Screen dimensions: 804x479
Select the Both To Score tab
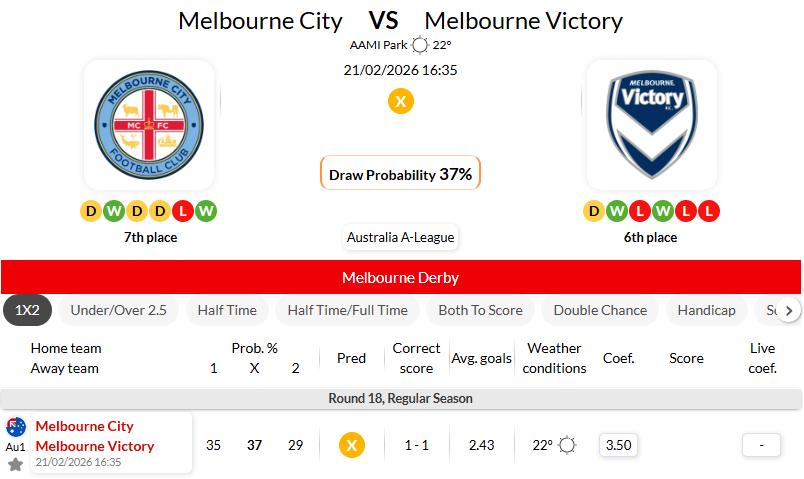[480, 310]
